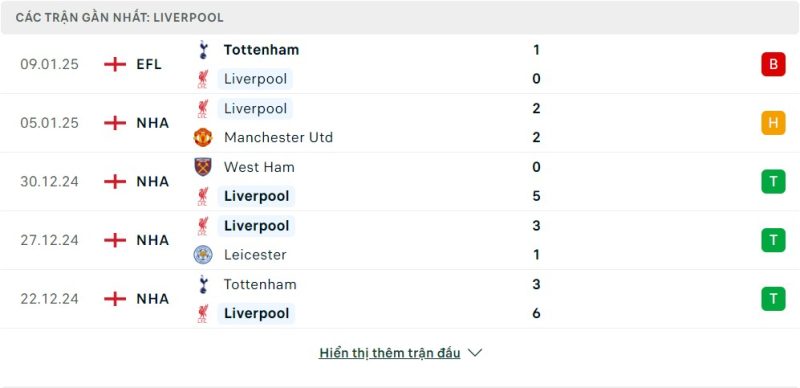800x388 pixels.
Task: Click the Leicester club crest
Action: click(203, 254)
